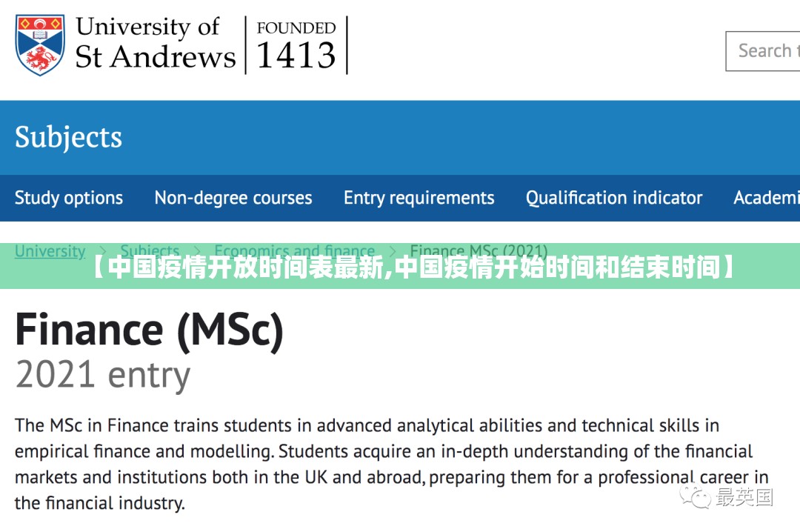Screen dimensions: 800x532
Task: Select Non-degree courses in navigation
Action: click(x=233, y=198)
